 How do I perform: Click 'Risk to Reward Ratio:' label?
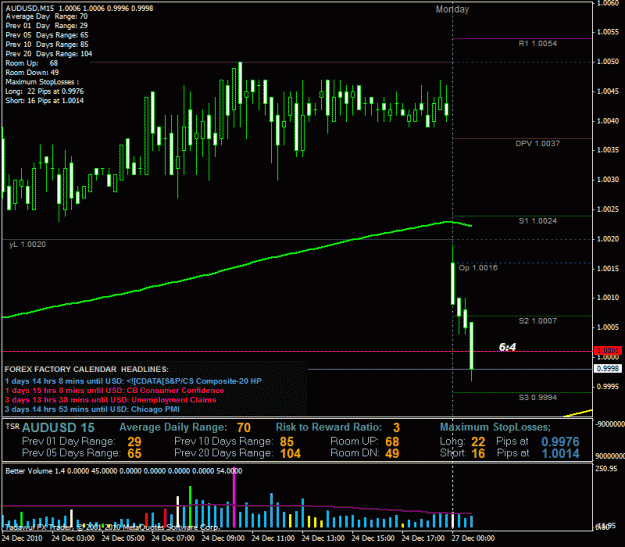(328, 427)
